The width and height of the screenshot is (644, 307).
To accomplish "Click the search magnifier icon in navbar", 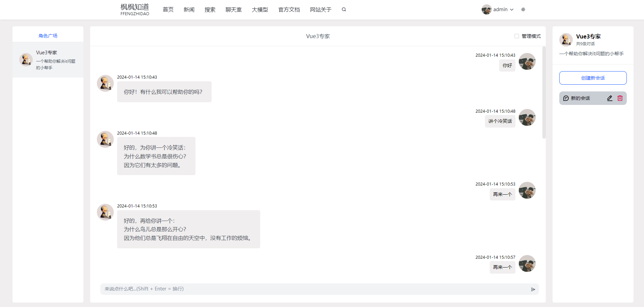I will pyautogui.click(x=344, y=9).
